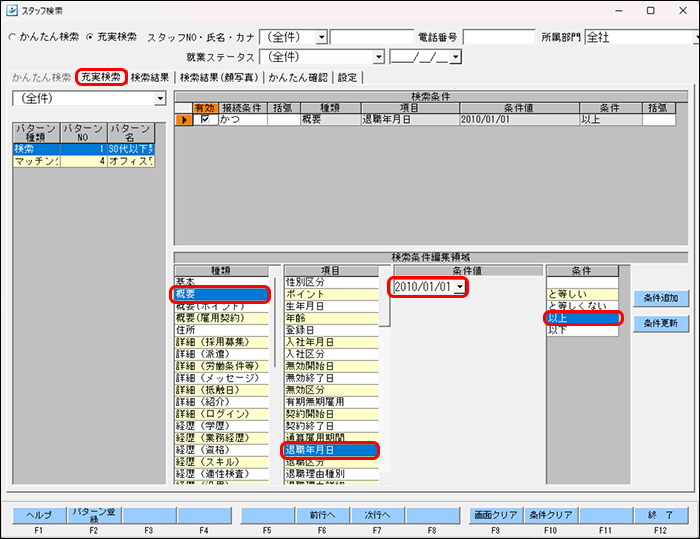
Task: Select 性別区分 in the 項目 list
Action: point(332,282)
